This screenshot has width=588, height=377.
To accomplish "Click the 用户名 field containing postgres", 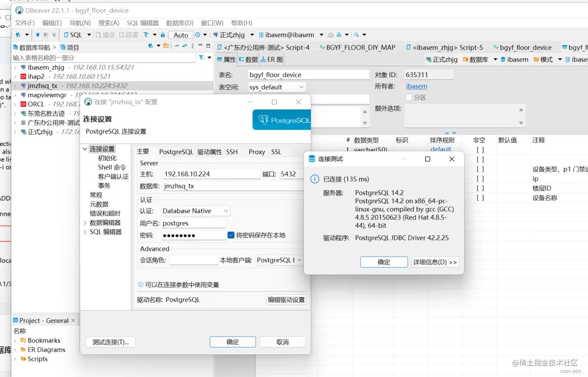I will 194,223.
